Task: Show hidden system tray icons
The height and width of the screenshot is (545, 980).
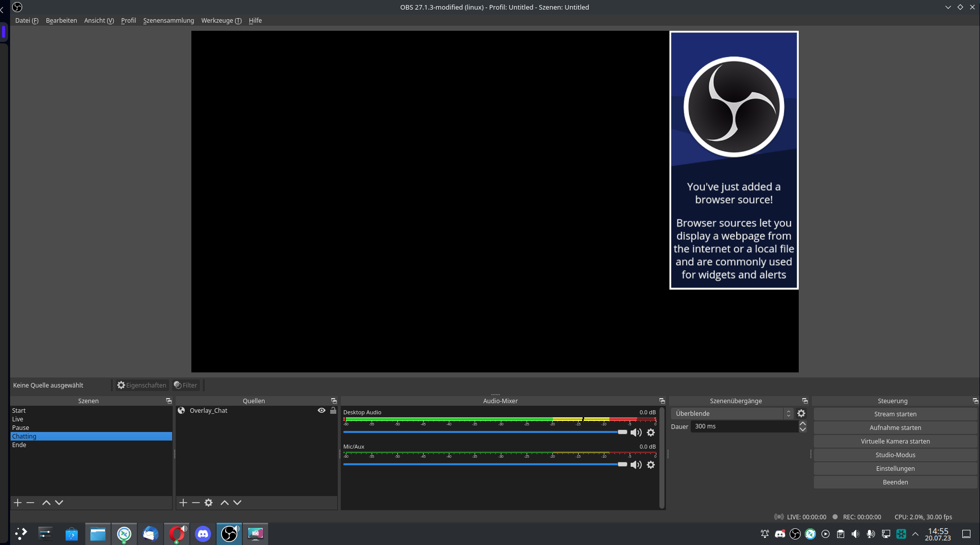Action: tap(915, 534)
